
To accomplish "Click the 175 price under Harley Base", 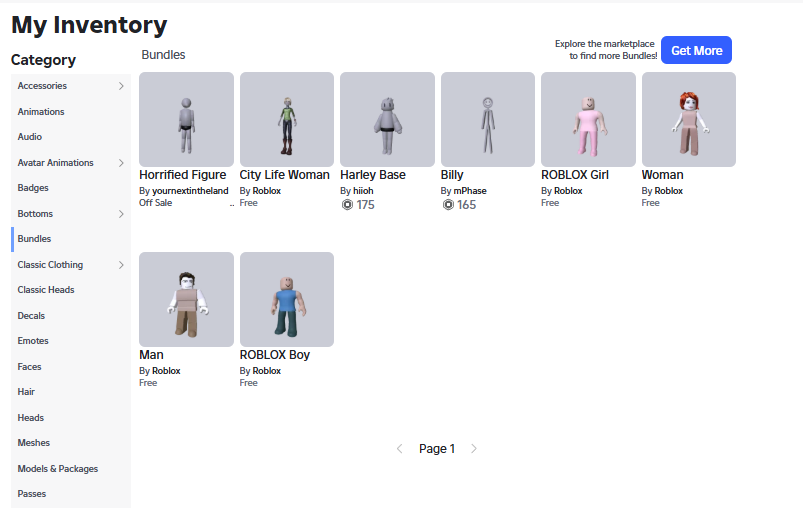I will tap(366, 205).
